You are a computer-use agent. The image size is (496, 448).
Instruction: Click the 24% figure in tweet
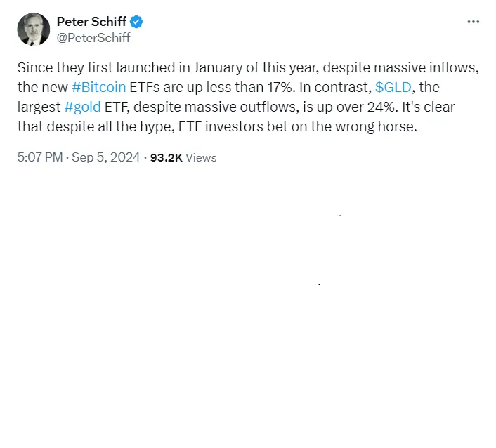click(382, 107)
